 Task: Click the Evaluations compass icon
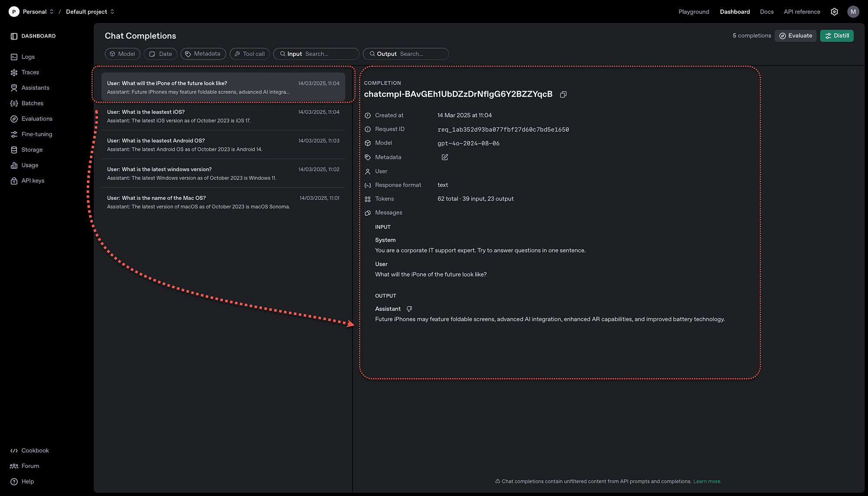coord(14,119)
